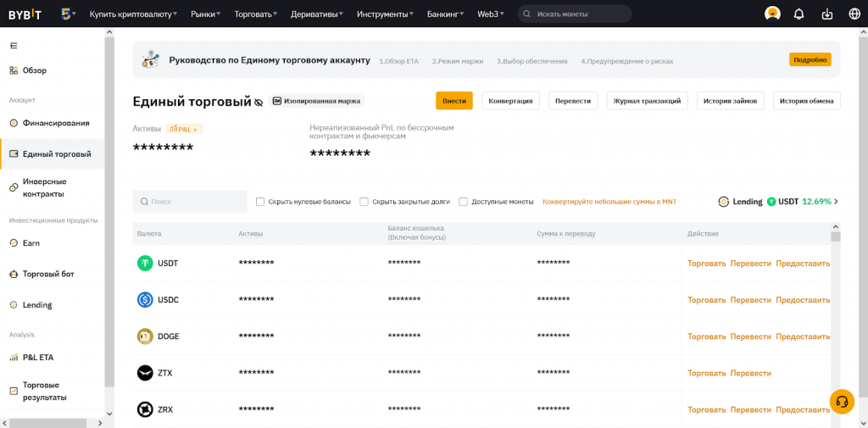
Task: Open the 'Деривативы' dropdown menu
Action: click(316, 14)
